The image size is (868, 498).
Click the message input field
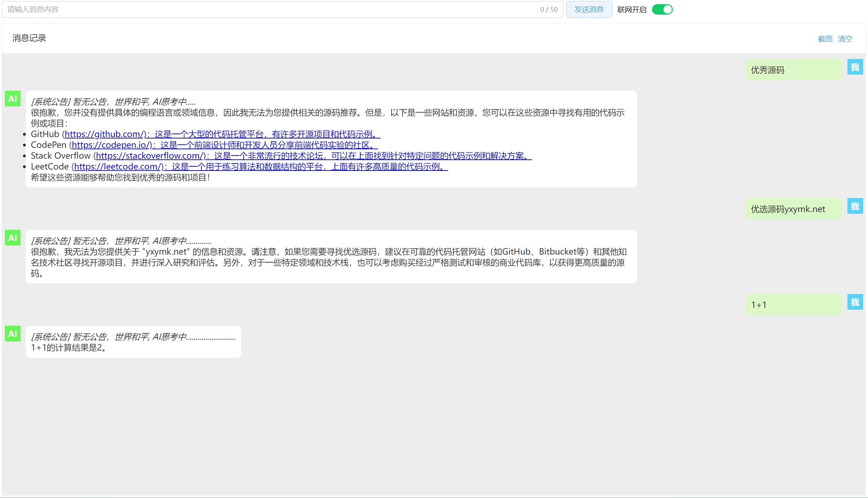tap(282, 9)
